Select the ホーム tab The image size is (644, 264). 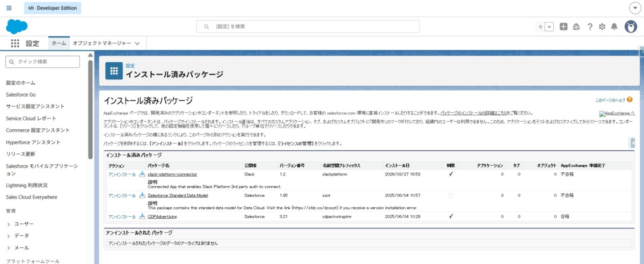click(59, 43)
